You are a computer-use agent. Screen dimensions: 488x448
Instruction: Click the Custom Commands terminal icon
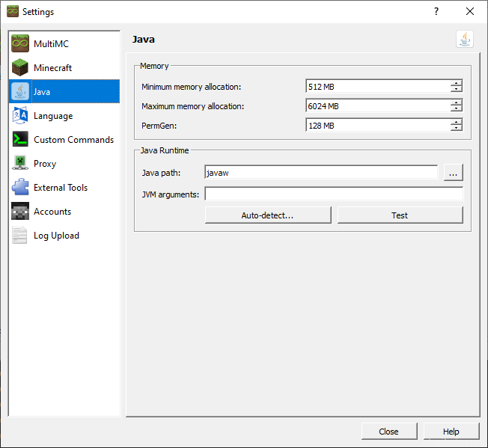point(20,139)
